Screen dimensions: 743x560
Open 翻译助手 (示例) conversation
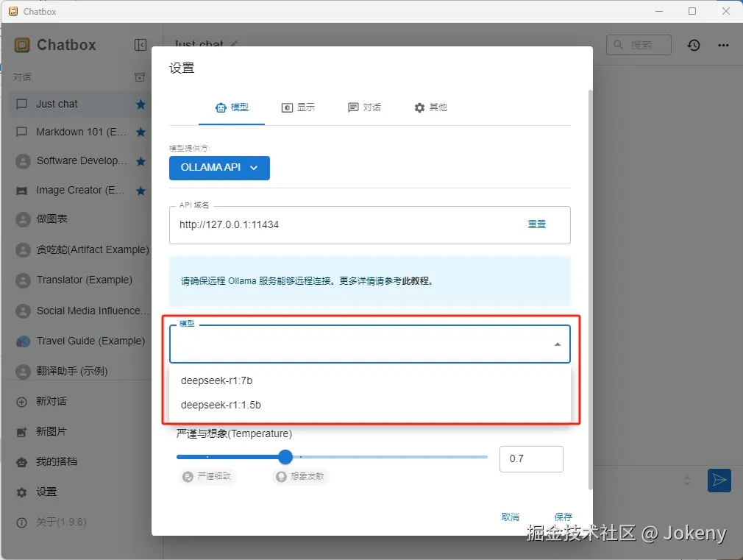81,371
